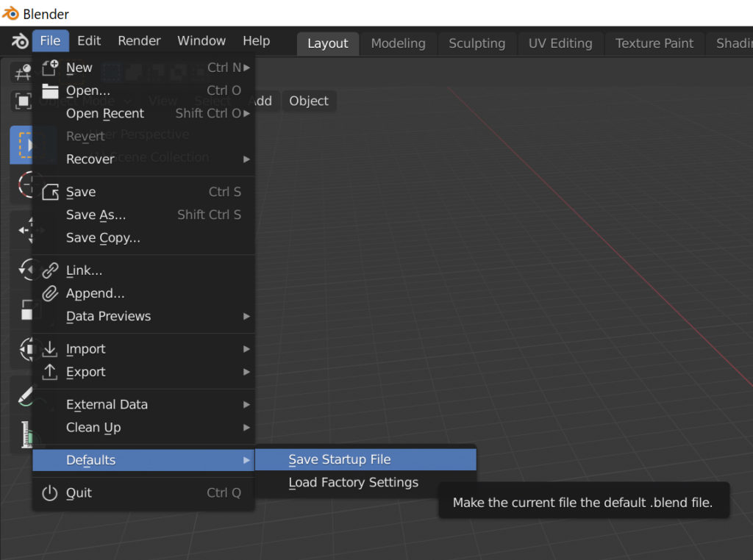The height and width of the screenshot is (560, 753).
Task: Switch to the Modeling workspace tab
Action: click(x=398, y=43)
